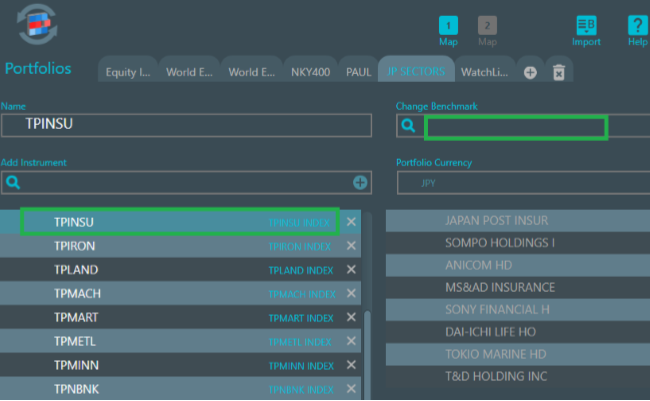This screenshot has height=401, width=650.
Task: Click the plus icon in Add Instrument field
Action: tap(360, 182)
